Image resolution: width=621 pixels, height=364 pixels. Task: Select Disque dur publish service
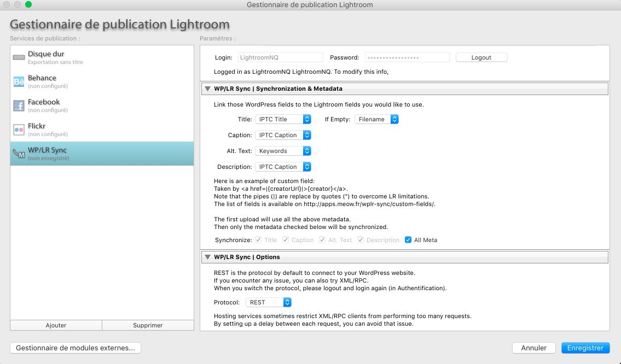pyautogui.click(x=102, y=57)
